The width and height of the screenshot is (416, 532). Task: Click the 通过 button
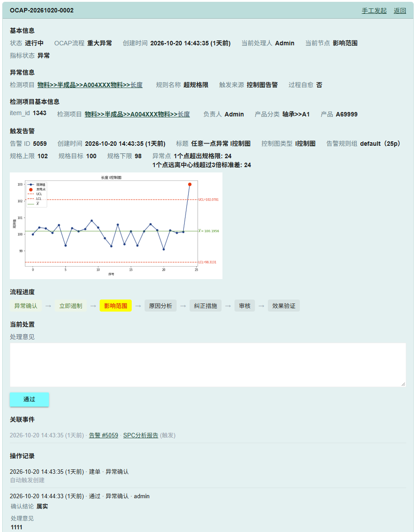tap(29, 400)
